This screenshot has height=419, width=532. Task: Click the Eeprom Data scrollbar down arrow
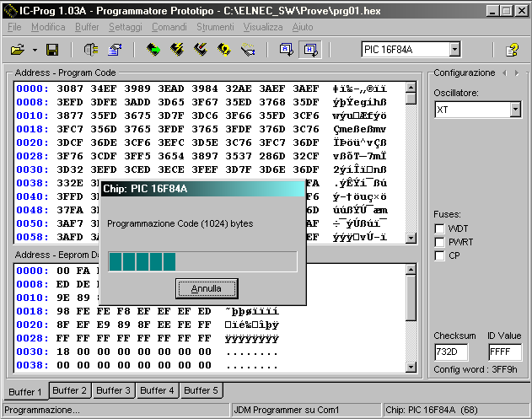point(411,367)
